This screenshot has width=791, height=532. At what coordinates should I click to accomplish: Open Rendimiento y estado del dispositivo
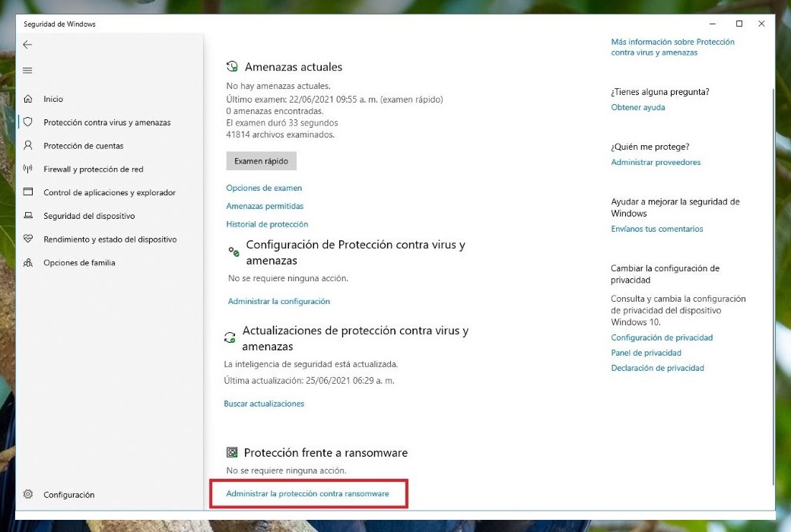click(x=27, y=239)
